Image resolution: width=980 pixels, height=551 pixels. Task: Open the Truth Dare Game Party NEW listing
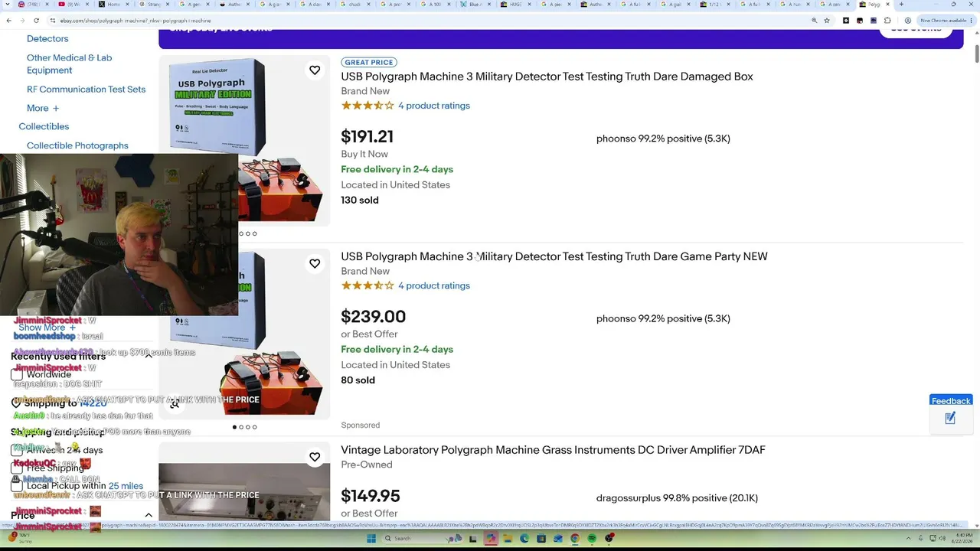554,256
